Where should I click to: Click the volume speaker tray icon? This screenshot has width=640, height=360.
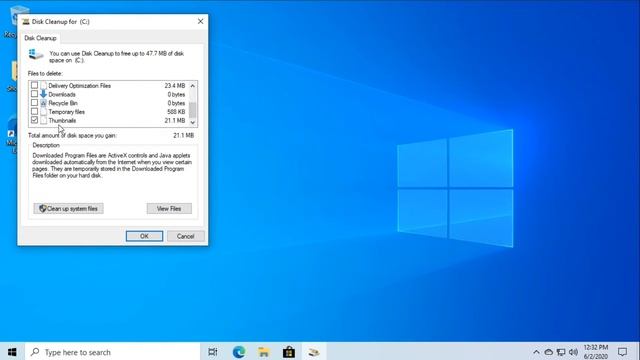pos(573,352)
